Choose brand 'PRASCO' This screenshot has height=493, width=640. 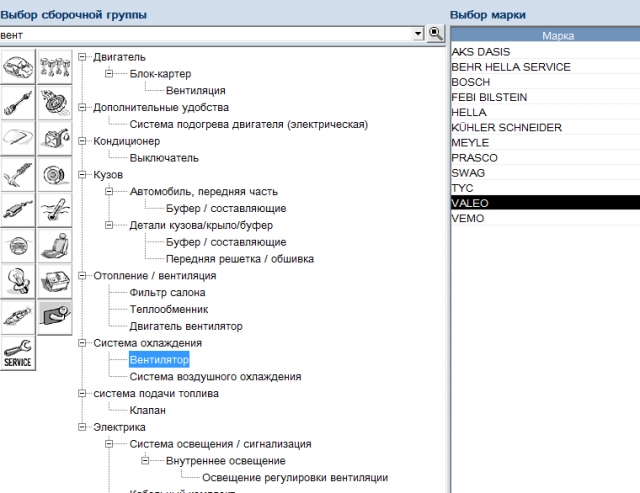tap(545, 158)
